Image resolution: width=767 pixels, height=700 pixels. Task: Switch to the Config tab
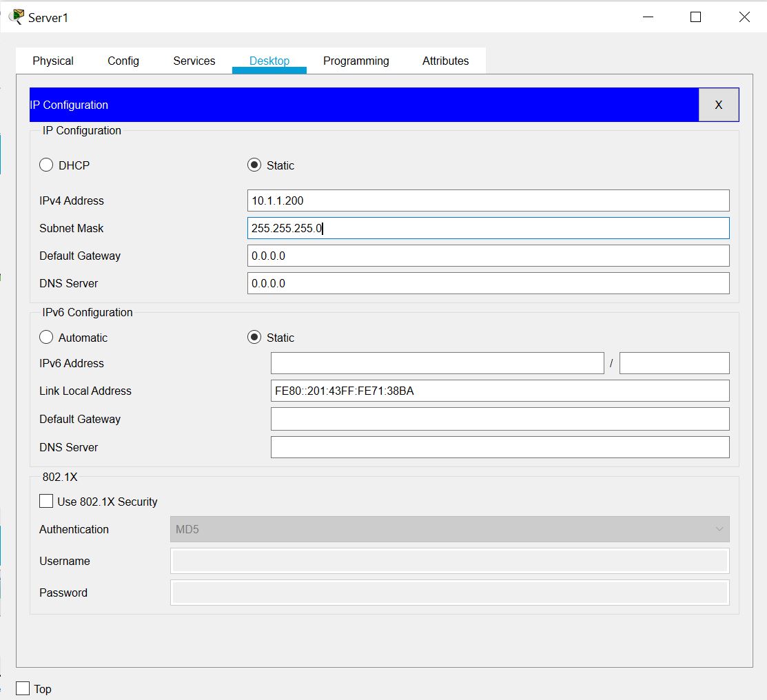[123, 61]
